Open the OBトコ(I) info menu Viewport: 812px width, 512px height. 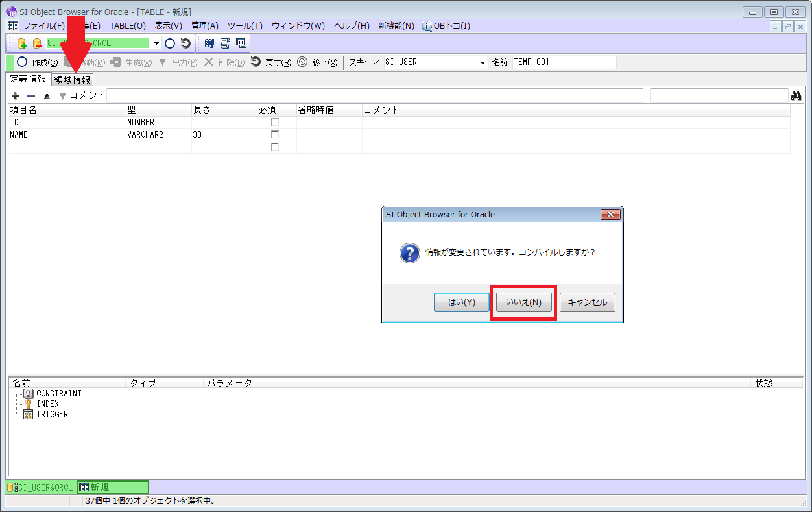pyautogui.click(x=446, y=26)
